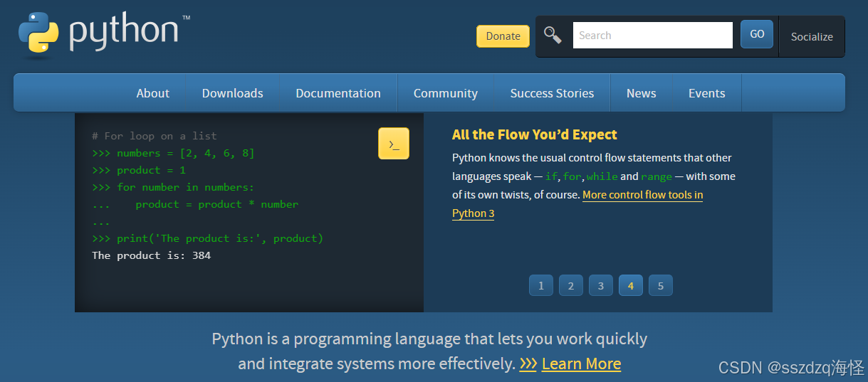Click the Learn More link
868x382 pixels.
[581, 364]
